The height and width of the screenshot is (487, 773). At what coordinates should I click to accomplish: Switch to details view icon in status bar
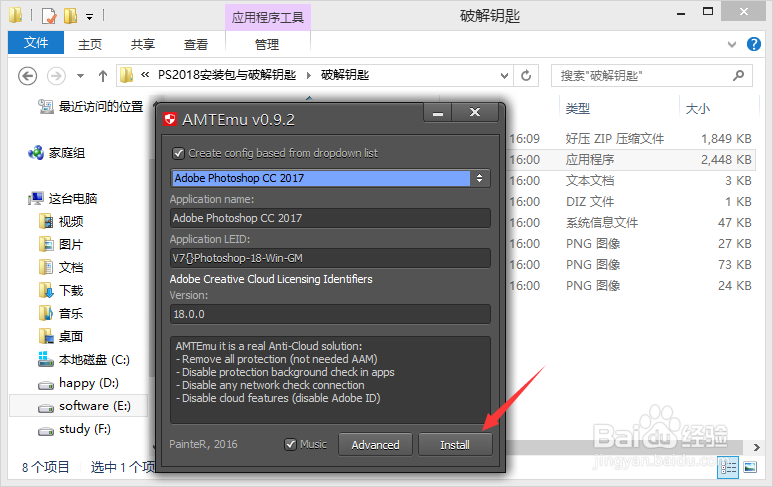(x=728, y=467)
